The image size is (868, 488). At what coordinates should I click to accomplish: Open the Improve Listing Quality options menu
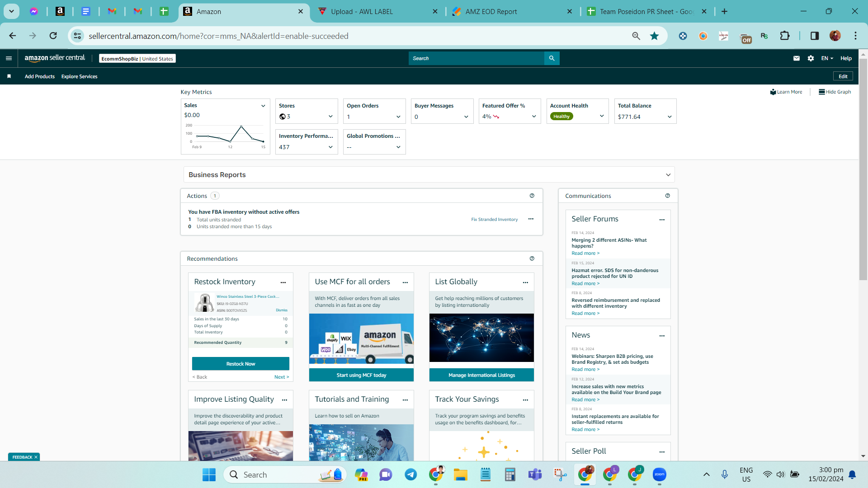pos(284,400)
